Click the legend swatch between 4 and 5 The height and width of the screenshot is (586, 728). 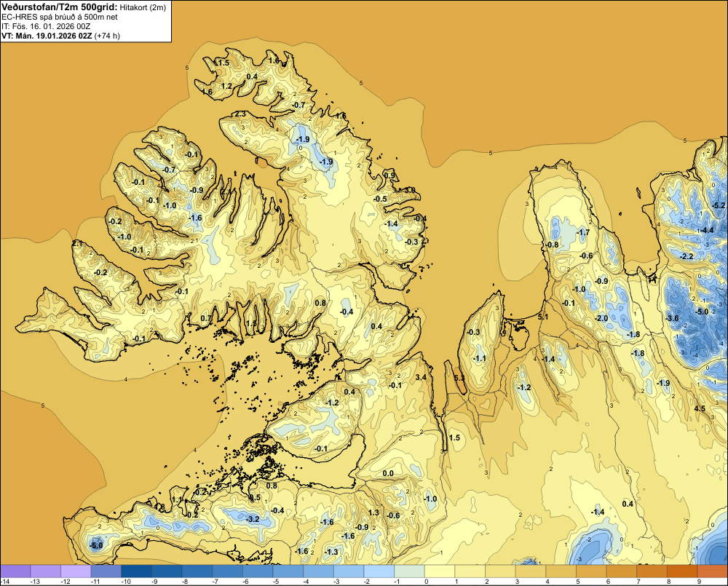click(x=561, y=571)
